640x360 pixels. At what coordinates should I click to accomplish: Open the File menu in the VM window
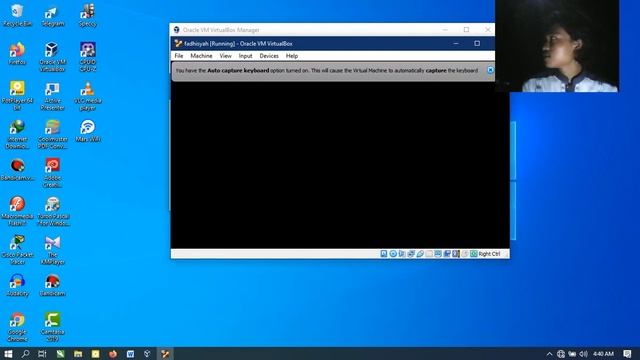[179, 56]
